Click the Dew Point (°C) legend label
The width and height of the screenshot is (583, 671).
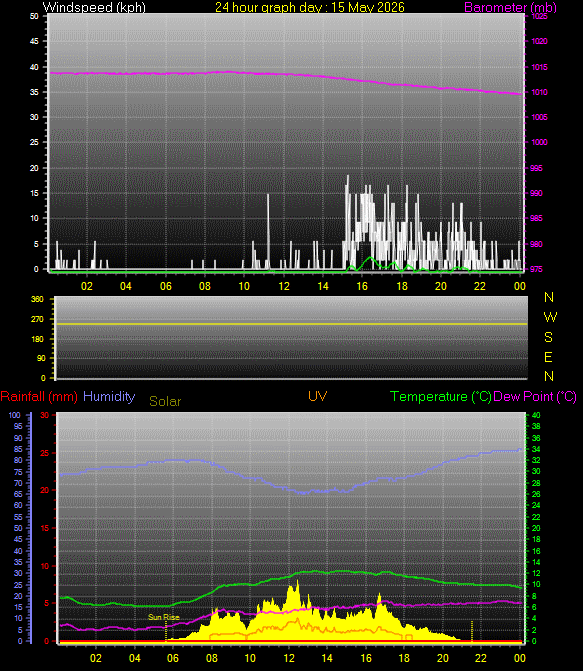tap(535, 397)
